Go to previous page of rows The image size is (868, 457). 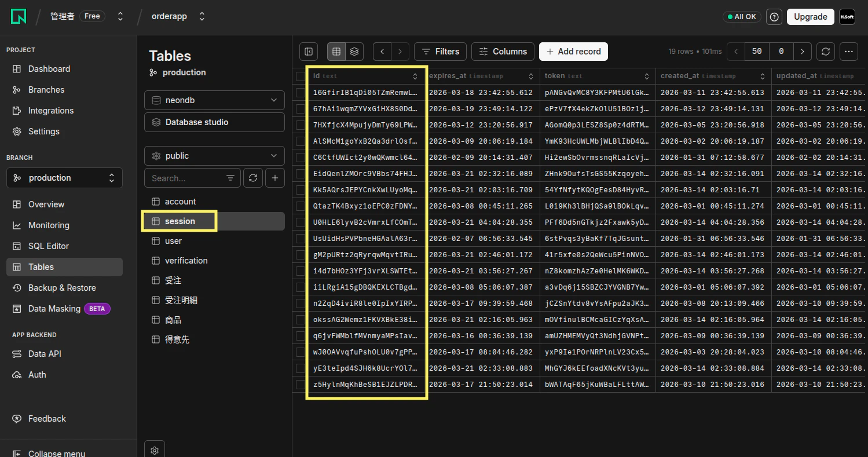(736, 52)
